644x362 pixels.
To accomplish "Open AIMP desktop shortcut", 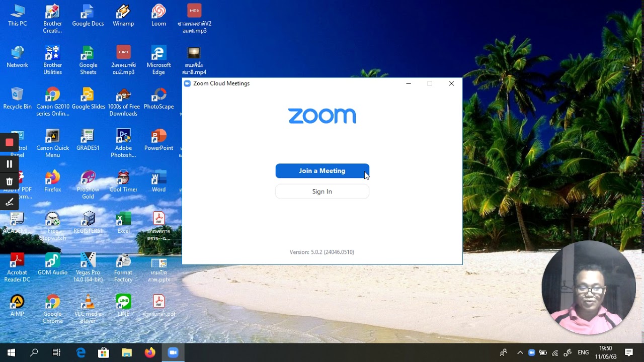I will click(17, 306).
